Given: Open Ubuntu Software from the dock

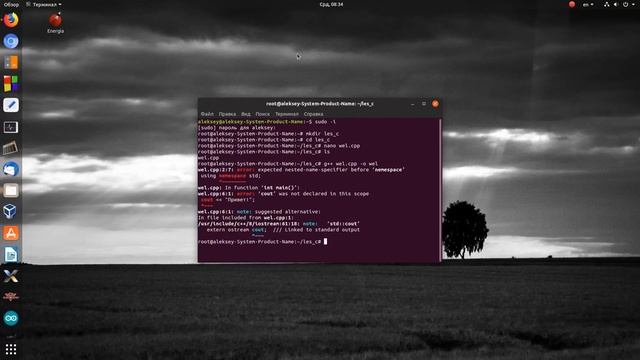Looking at the screenshot, I should coord(11,233).
